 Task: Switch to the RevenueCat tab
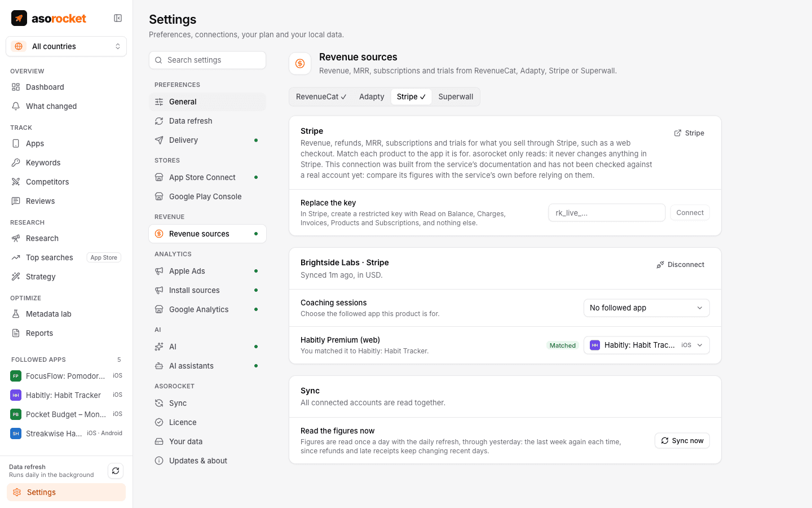pos(321,97)
